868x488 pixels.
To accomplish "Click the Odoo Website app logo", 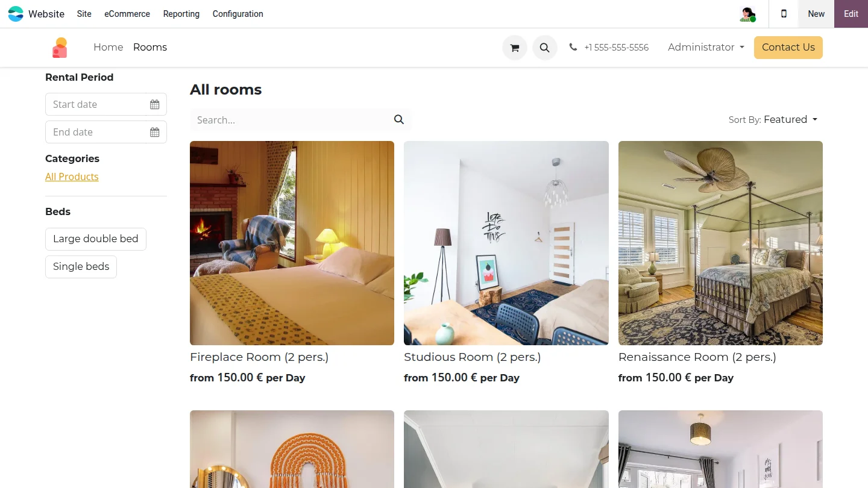I will point(16,14).
